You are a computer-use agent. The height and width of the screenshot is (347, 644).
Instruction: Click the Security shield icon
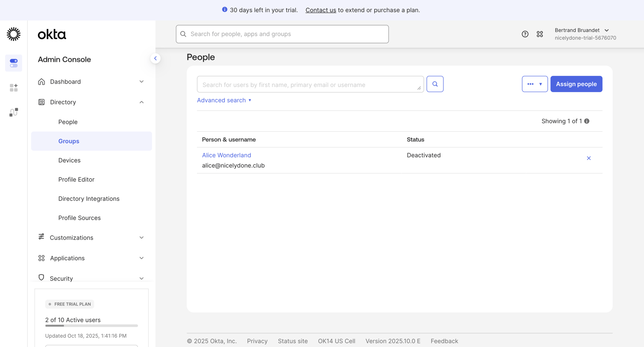click(x=41, y=278)
